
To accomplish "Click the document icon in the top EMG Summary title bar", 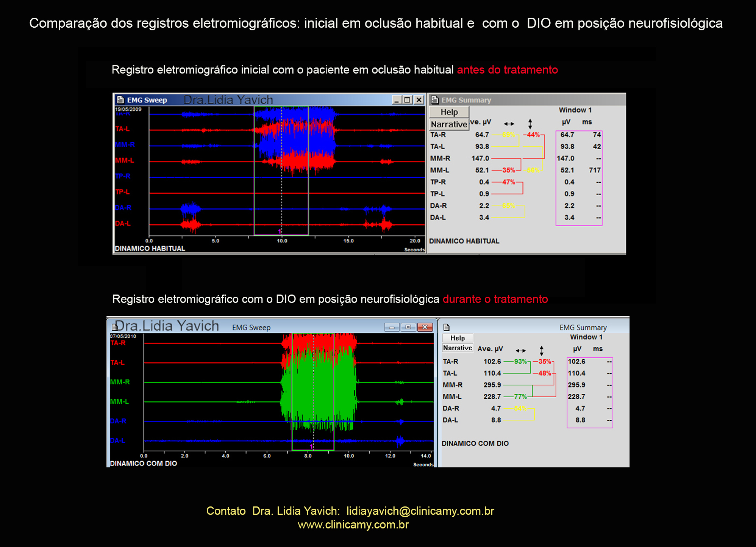I will click(435, 100).
